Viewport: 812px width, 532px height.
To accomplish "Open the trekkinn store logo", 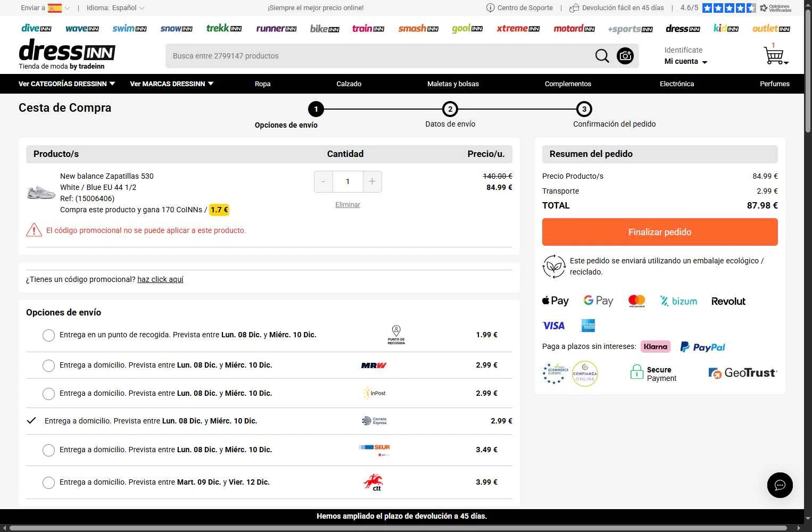I will [x=224, y=28].
